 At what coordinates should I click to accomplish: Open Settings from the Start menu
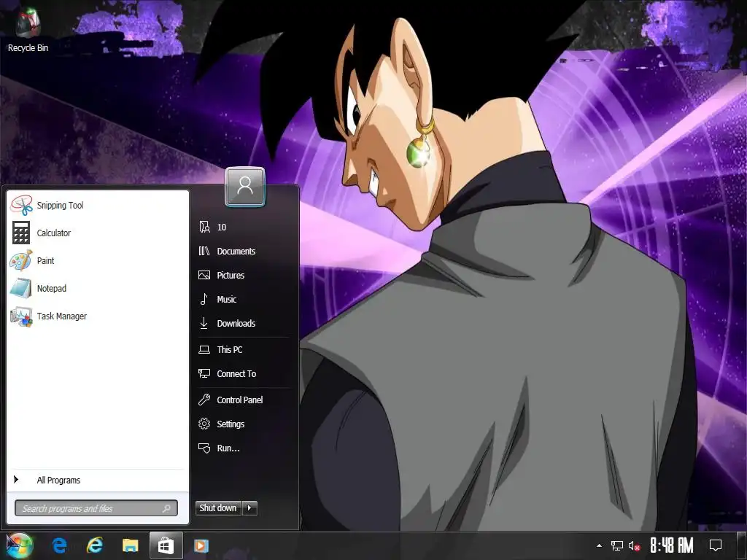tap(244, 424)
